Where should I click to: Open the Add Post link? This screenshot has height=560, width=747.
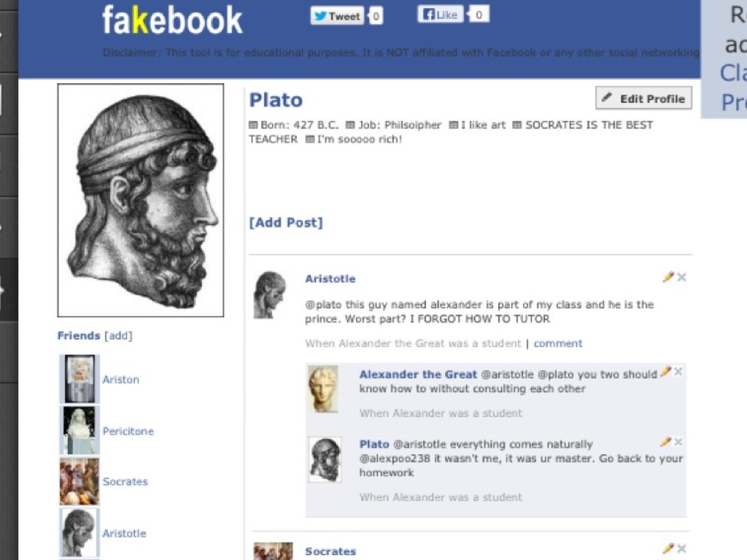point(285,222)
